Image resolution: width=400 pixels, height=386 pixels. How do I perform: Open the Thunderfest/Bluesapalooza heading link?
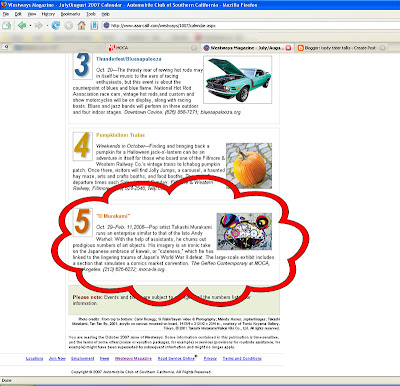129,59
